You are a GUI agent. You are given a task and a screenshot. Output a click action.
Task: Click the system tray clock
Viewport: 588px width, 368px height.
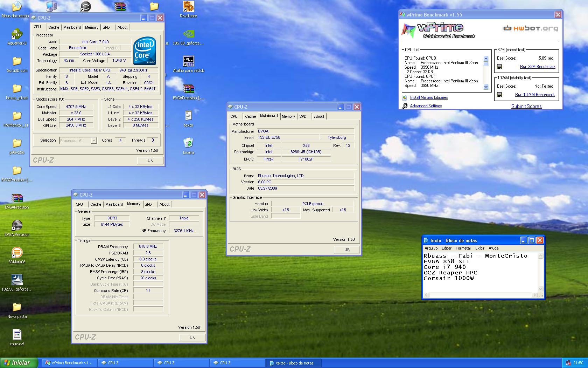point(578,363)
